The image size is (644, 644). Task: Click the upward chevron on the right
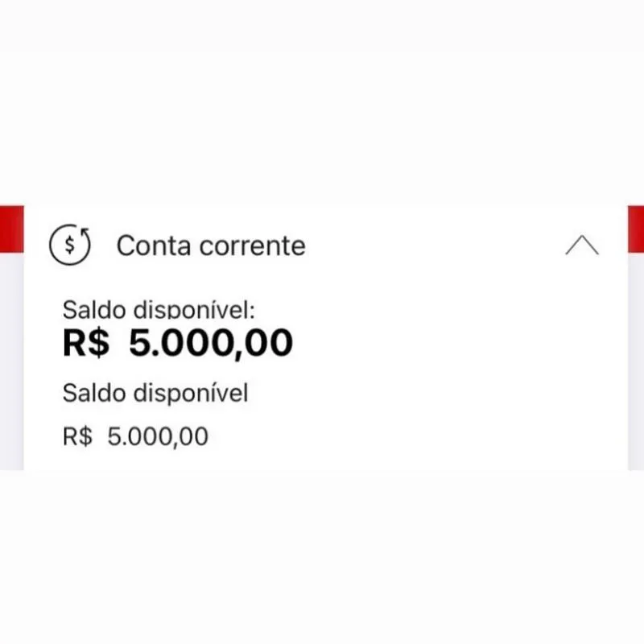pyautogui.click(x=581, y=246)
